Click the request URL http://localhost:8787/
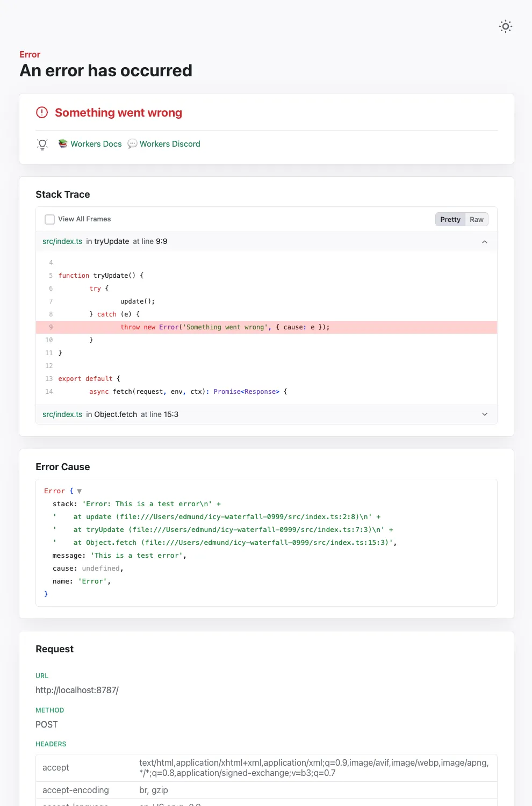This screenshot has width=532, height=806. click(77, 690)
